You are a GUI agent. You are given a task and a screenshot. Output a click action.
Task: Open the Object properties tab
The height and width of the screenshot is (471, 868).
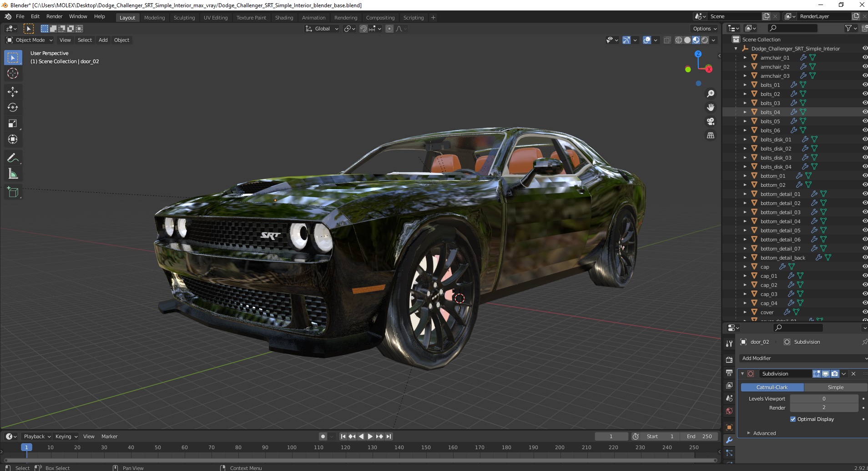729,427
